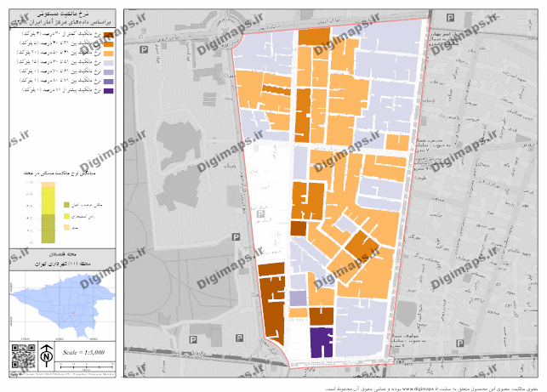Click the olive bottom segment of the stacked bar

tap(48, 229)
